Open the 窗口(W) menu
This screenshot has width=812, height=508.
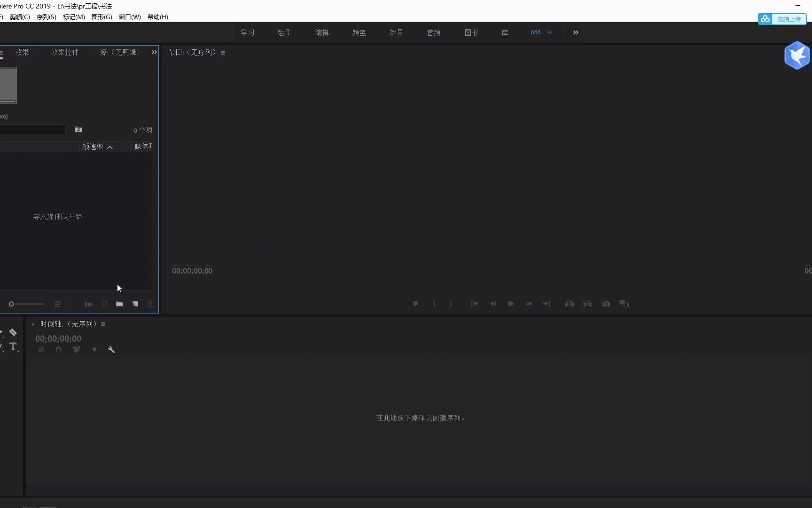coord(130,17)
